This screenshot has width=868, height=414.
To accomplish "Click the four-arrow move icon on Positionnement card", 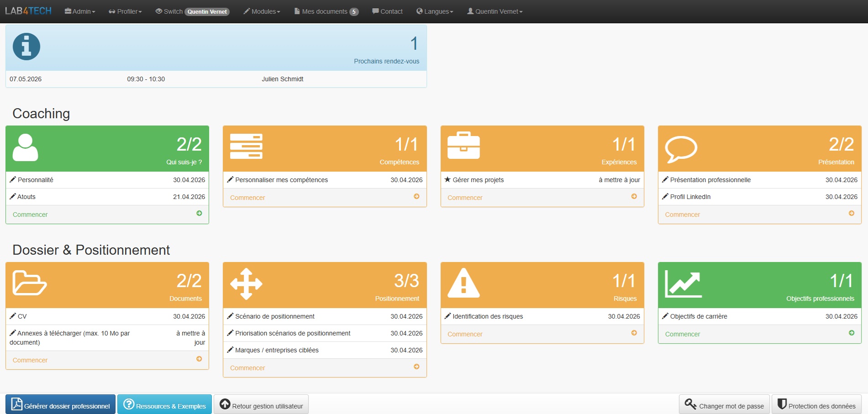I will tap(246, 283).
